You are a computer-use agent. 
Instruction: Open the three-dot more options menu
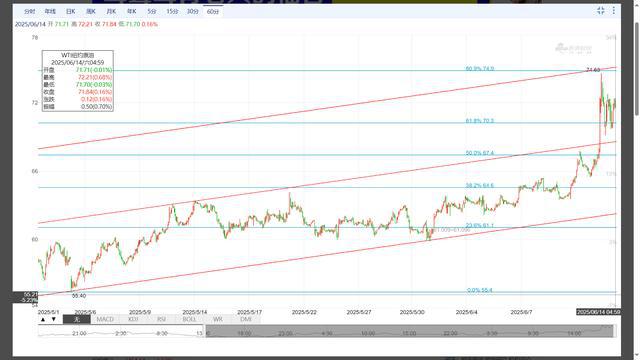coord(613,11)
